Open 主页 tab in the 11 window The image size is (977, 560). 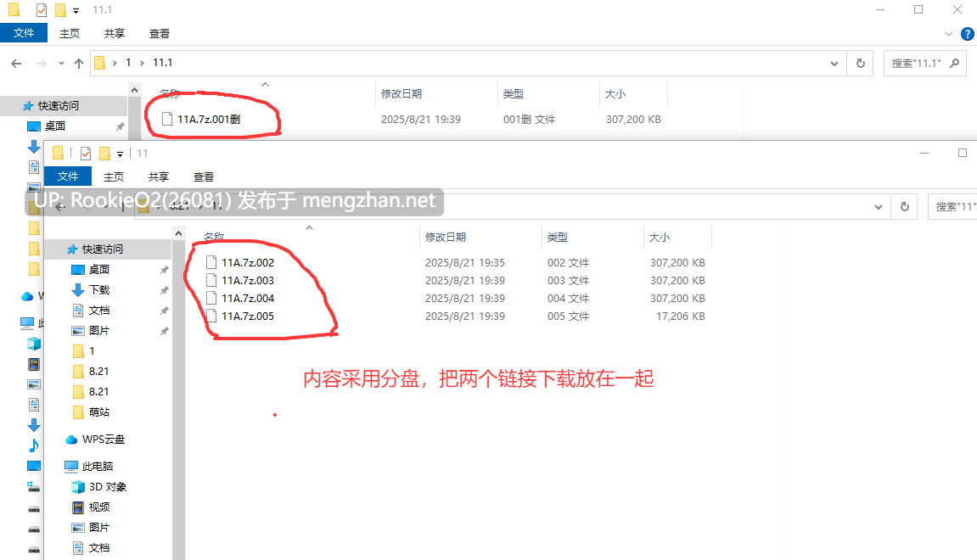point(114,176)
